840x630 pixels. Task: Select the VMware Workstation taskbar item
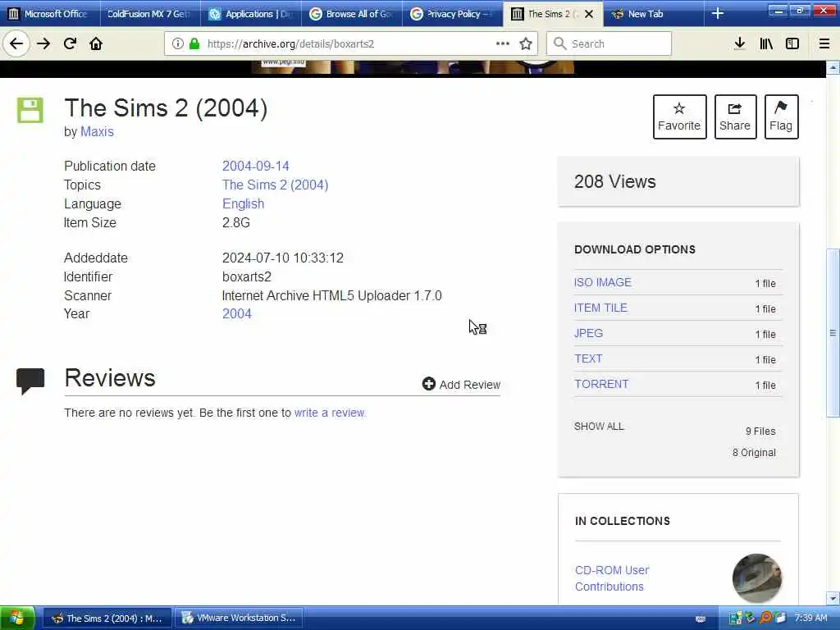tap(239, 619)
